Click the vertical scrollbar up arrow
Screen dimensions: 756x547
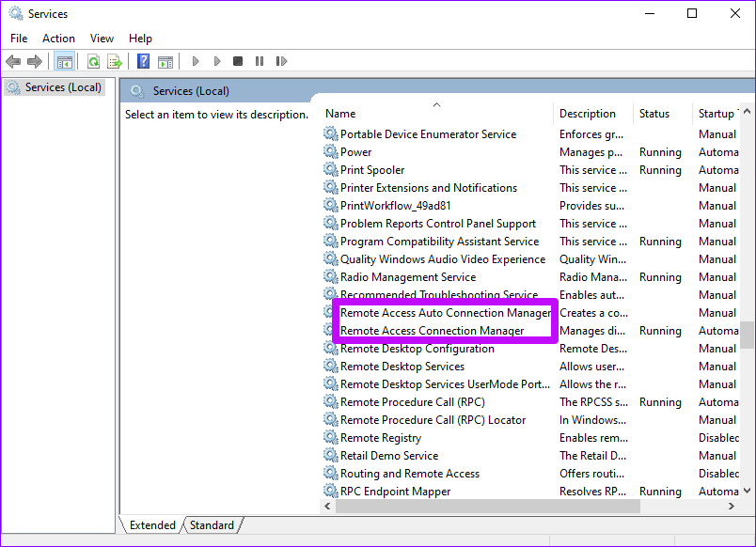747,111
